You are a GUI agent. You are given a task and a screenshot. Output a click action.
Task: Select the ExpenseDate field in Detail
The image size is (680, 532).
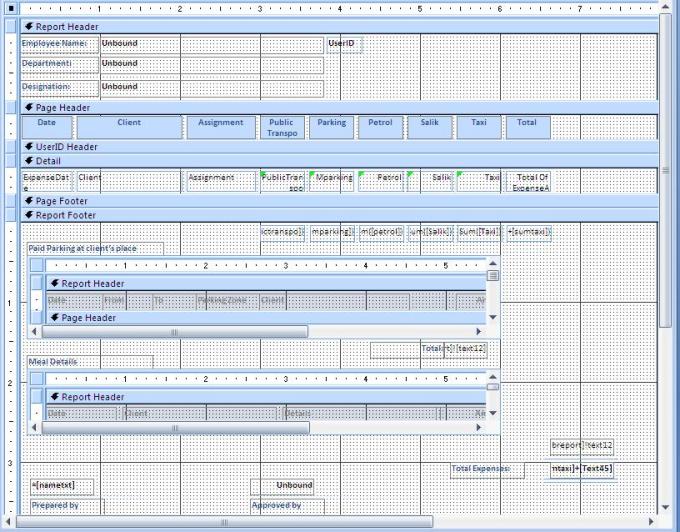pos(47,182)
